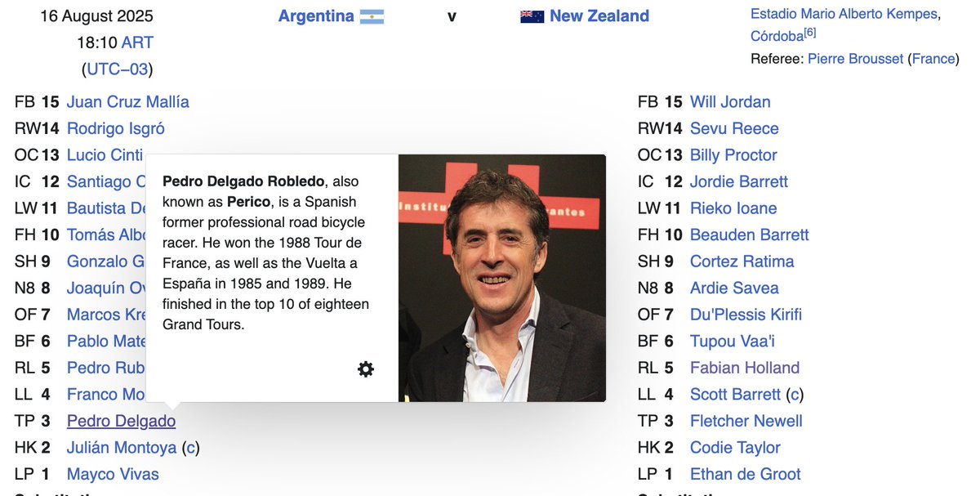980x496 pixels.
Task: Open Scott Barrett's article
Action: 735,395
